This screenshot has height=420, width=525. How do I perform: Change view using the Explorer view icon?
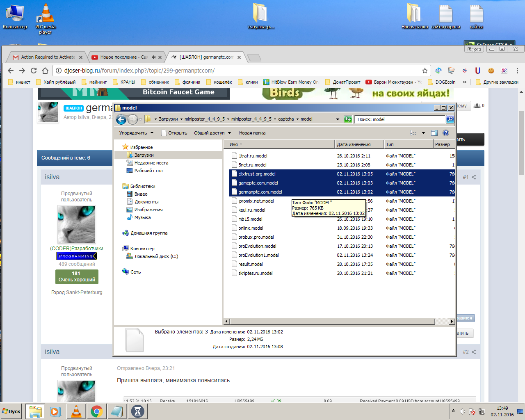[x=413, y=133]
